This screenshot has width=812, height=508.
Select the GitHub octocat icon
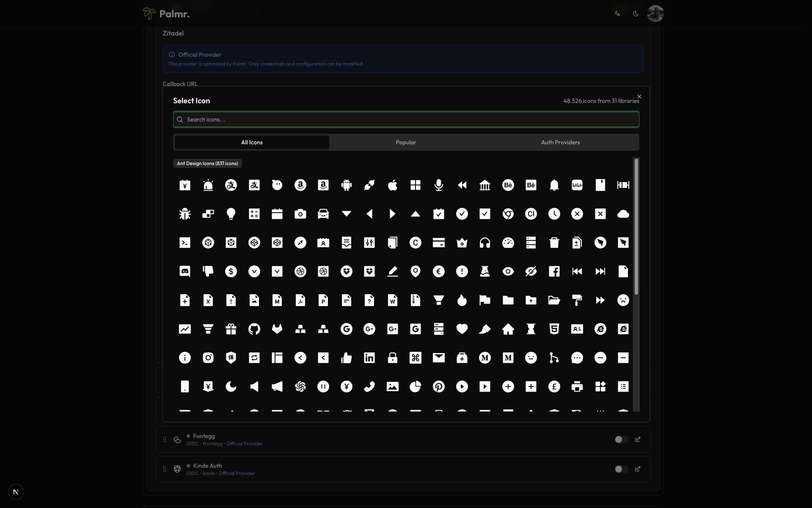pyautogui.click(x=254, y=329)
